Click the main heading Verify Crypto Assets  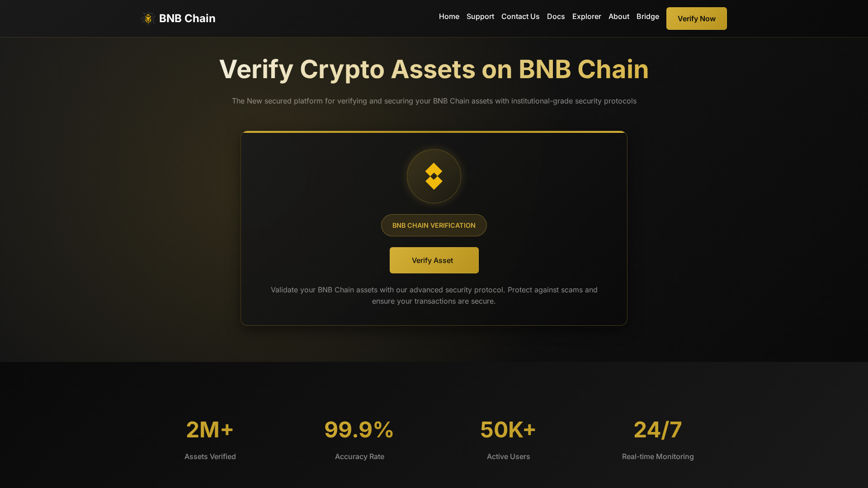[x=434, y=69]
